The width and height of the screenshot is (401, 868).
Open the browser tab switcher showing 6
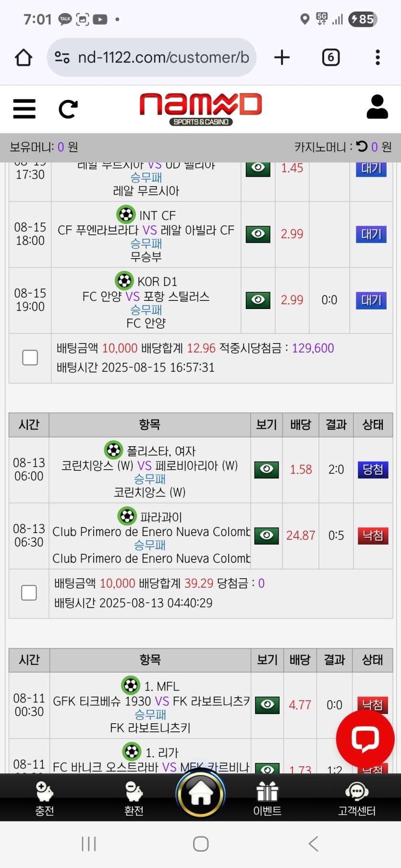pyautogui.click(x=330, y=58)
